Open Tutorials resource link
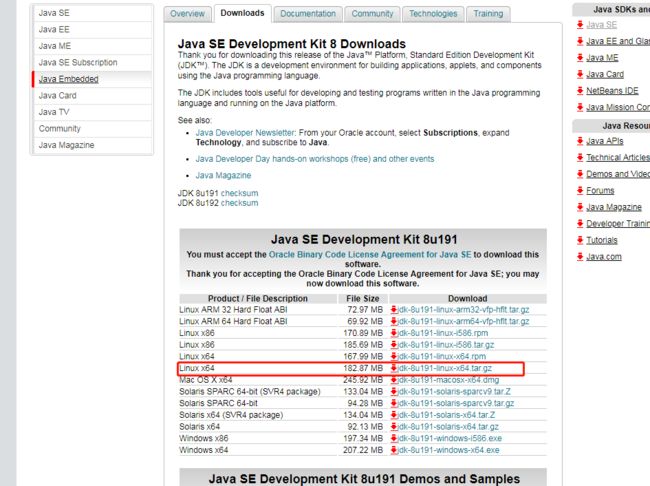650x486 pixels. 602,241
